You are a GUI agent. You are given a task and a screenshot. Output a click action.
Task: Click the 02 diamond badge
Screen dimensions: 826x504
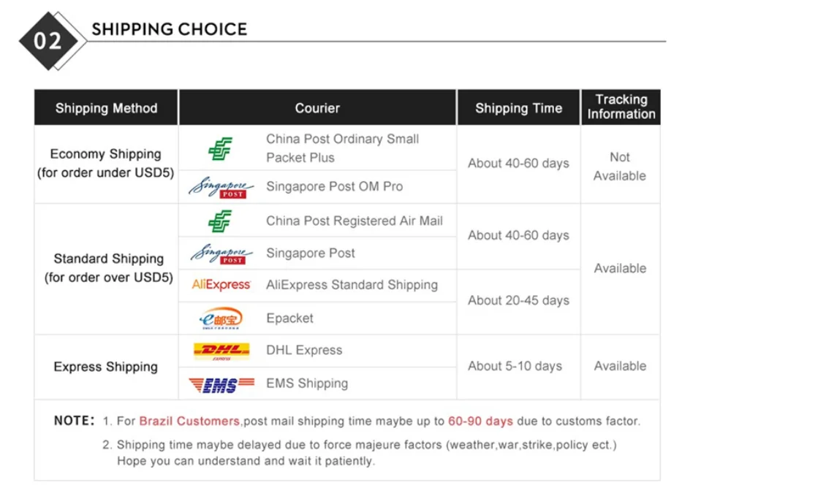48,41
